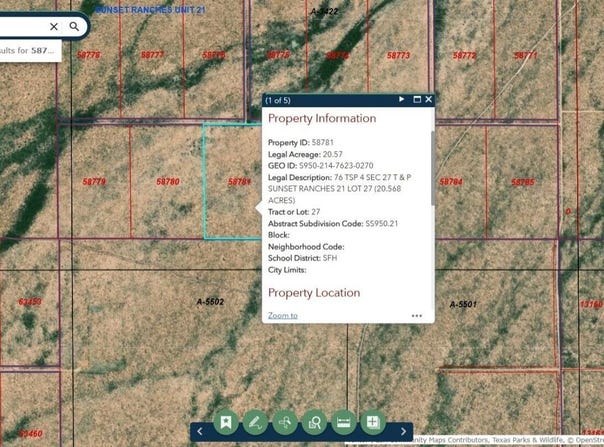Click the Zoom to link
604x447 pixels.
coord(283,316)
